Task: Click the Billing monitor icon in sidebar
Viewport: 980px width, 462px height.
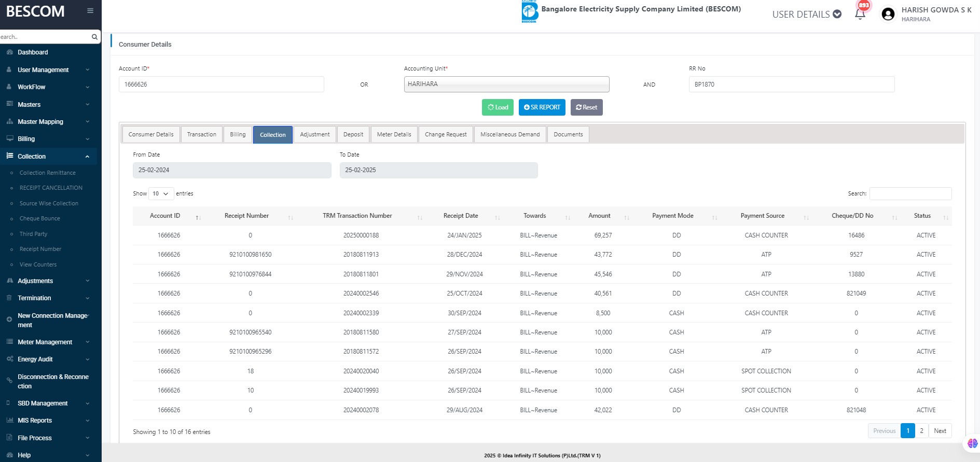Action: [9, 138]
